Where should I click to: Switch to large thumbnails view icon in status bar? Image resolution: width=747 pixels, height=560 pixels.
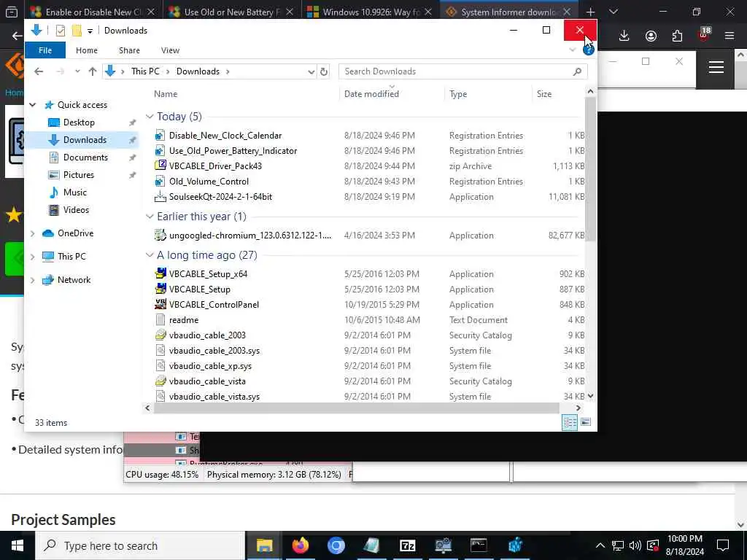pyautogui.click(x=586, y=422)
